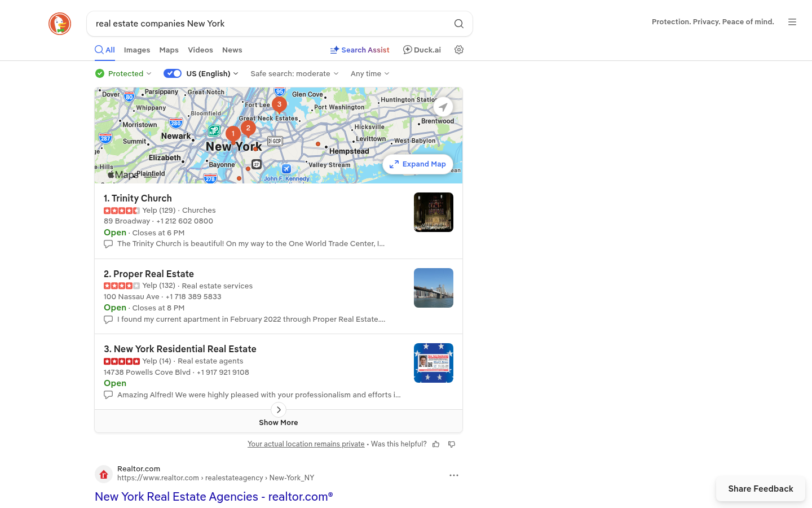Open Search Assist
This screenshot has width=812, height=508.
point(360,50)
